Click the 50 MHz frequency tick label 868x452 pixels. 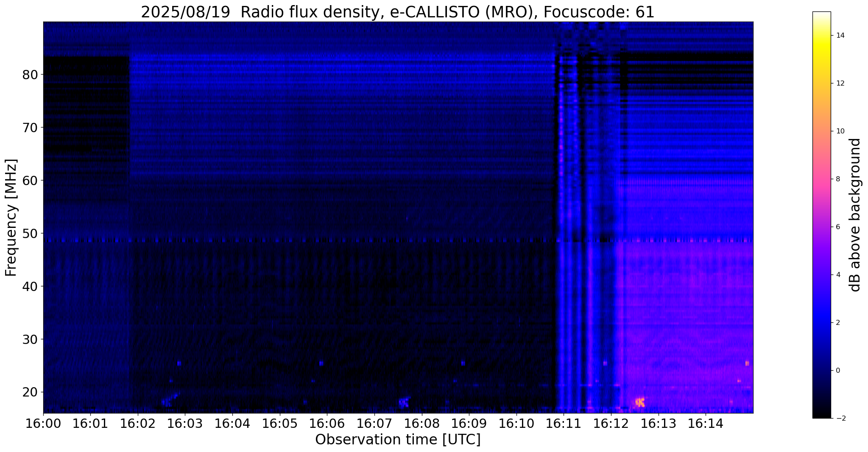point(30,233)
